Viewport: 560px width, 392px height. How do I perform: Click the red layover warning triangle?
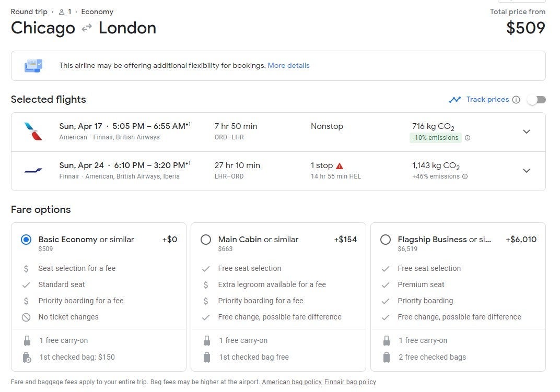coord(340,166)
